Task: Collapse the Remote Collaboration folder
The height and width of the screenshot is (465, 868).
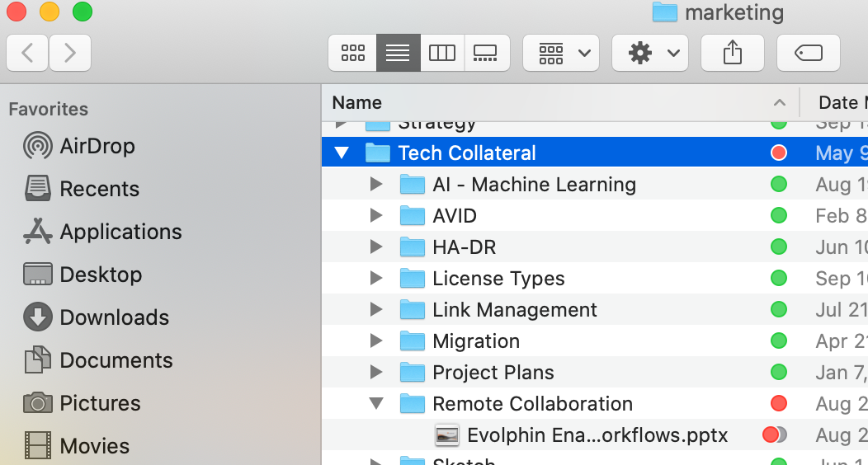Action: coord(376,404)
